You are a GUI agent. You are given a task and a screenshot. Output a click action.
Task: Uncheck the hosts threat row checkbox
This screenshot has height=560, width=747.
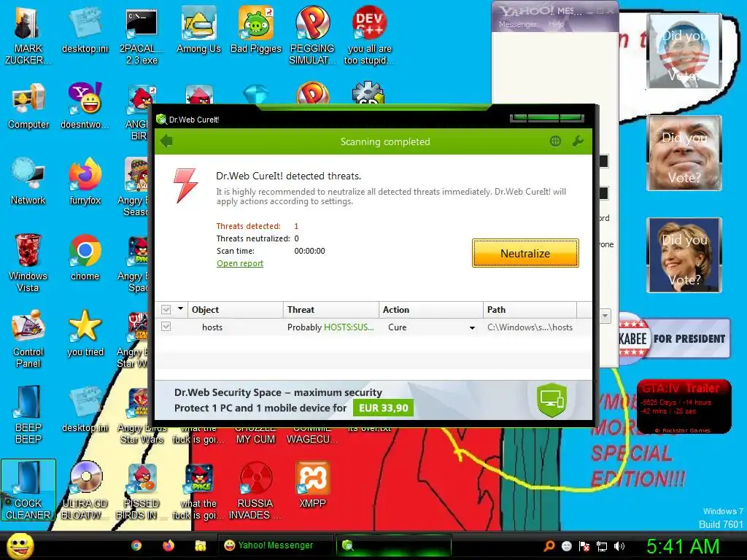166,327
